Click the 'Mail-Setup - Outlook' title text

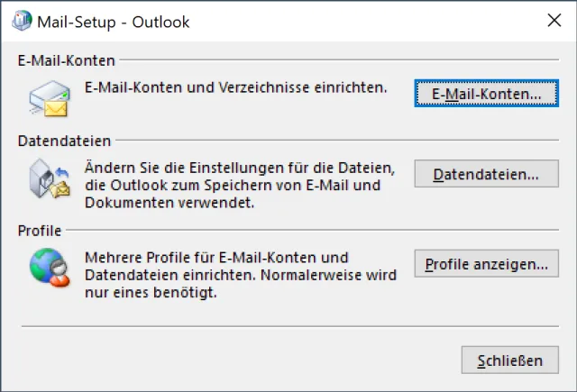pos(113,22)
